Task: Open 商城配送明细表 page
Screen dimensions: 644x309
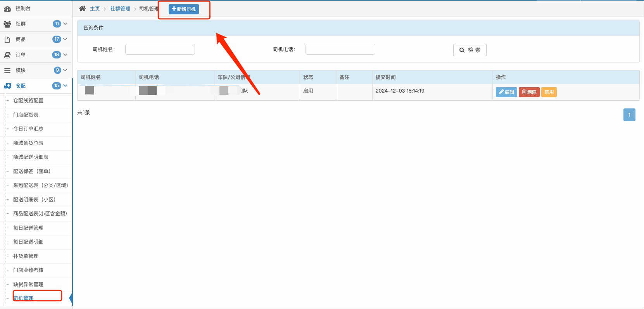Action: tap(31, 157)
